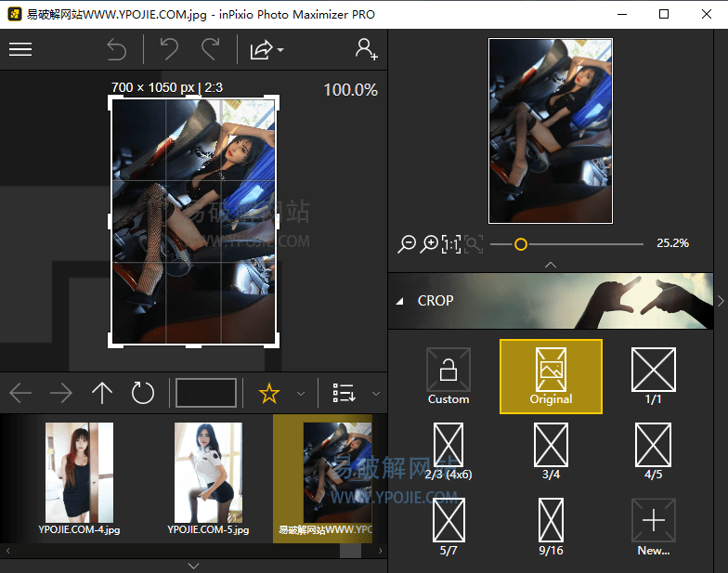This screenshot has height=573, width=728.
Task: Open the hamburger main menu
Action: [x=19, y=49]
